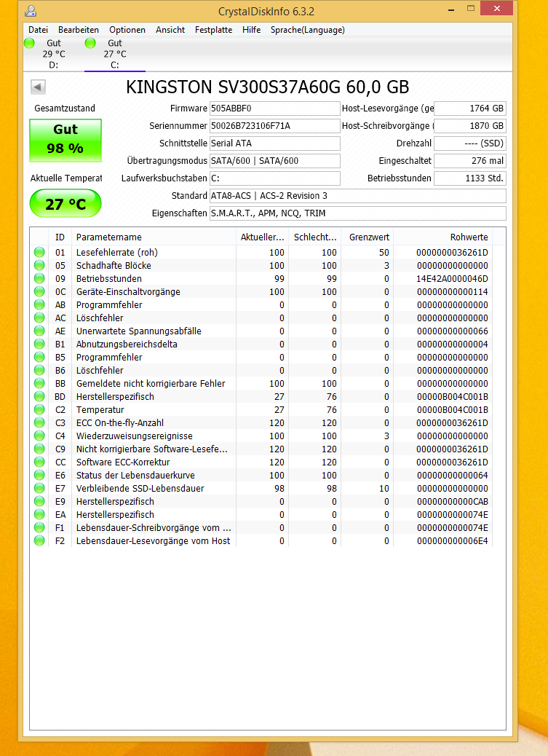
Task: Open the Bearbeiten menu
Action: tap(79, 30)
